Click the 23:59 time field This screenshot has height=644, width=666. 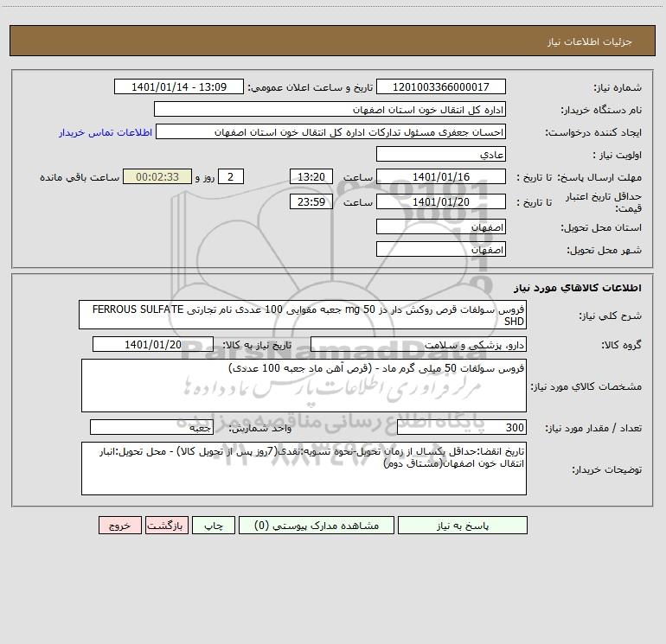pos(311,201)
